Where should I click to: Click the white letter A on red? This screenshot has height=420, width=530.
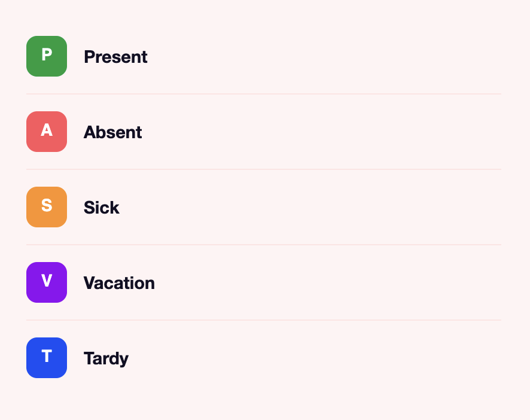[x=47, y=130]
